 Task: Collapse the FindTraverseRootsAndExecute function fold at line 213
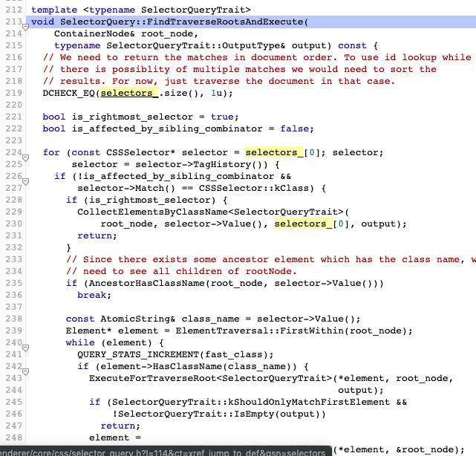coord(25,24)
